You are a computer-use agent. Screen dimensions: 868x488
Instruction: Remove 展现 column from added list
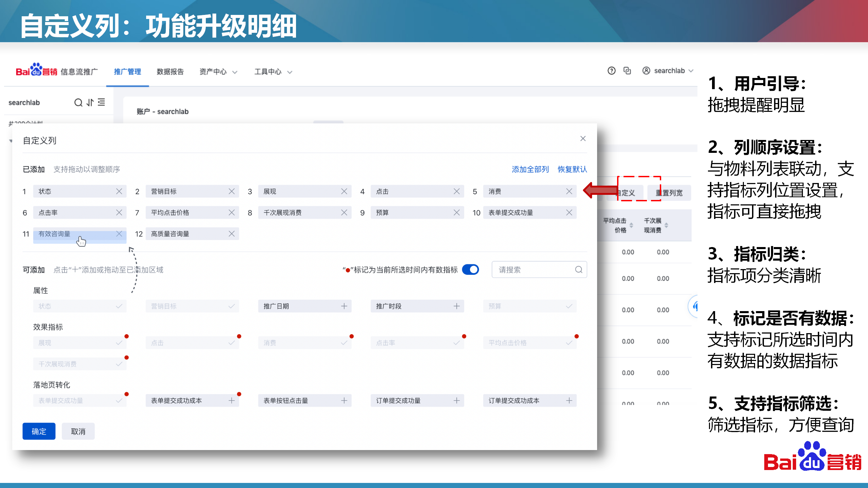pos(344,191)
